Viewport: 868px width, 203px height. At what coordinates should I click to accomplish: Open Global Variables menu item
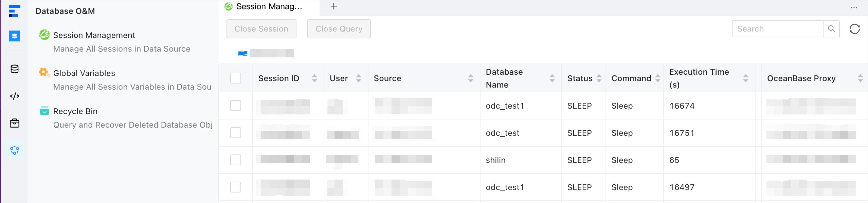coord(84,73)
